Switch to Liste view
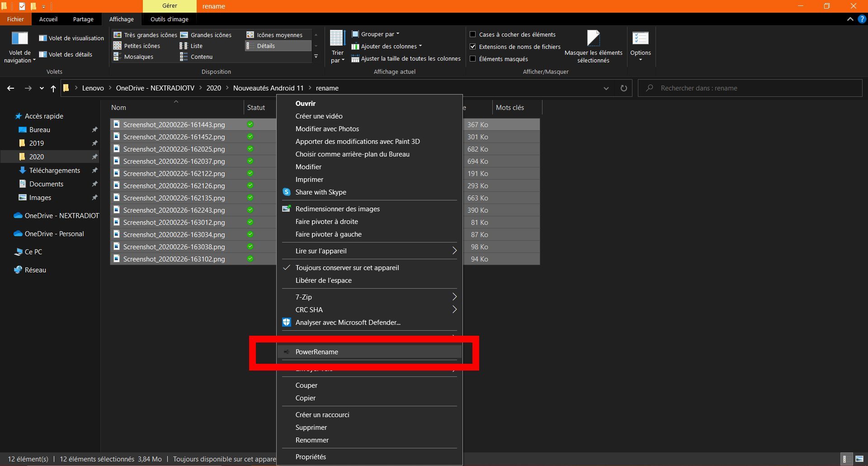 (191, 46)
